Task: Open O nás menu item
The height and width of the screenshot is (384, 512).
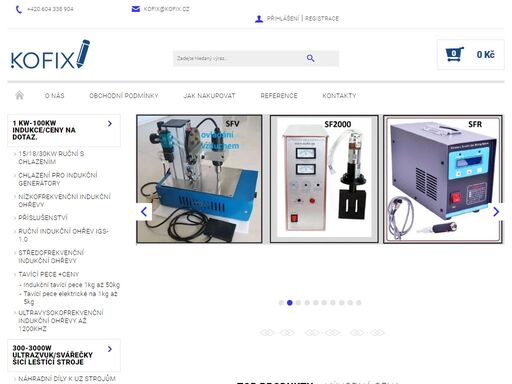Action: 54,96
